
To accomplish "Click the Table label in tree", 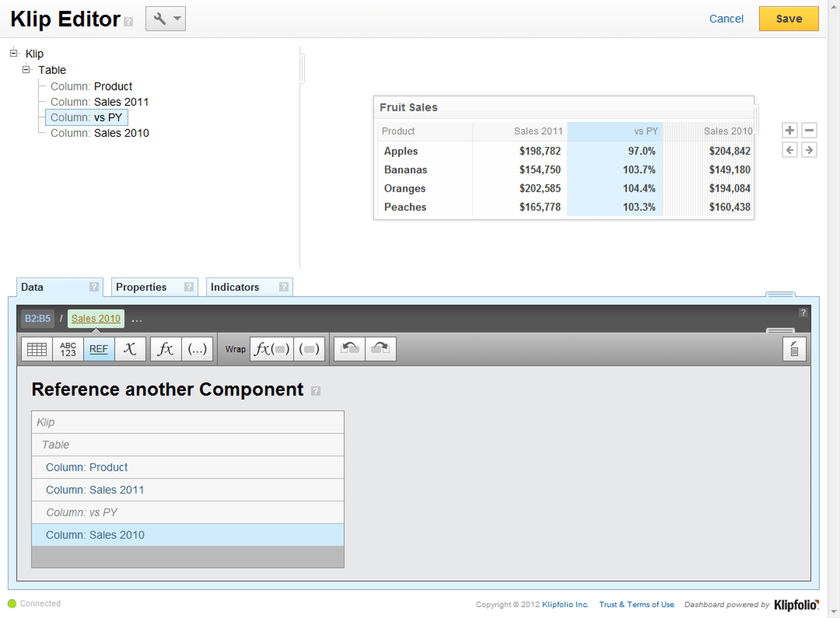I will [x=52, y=70].
